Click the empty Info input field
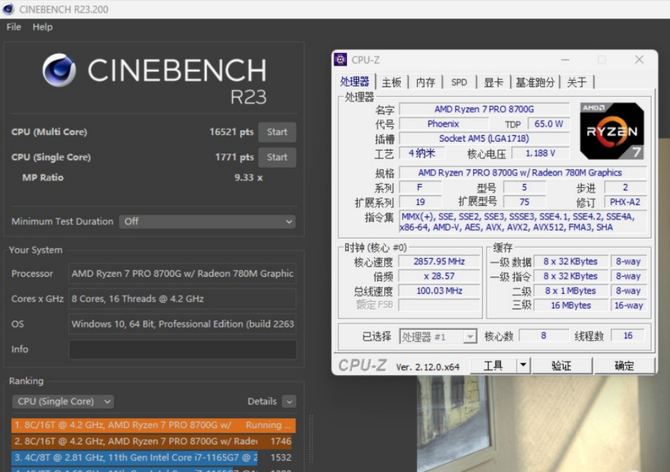The width and height of the screenshot is (670, 472). [x=182, y=349]
